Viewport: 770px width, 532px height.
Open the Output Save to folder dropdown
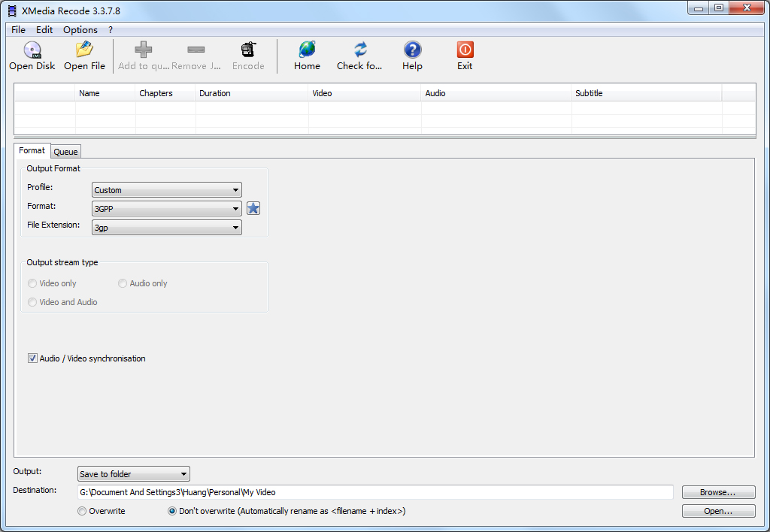[134, 474]
